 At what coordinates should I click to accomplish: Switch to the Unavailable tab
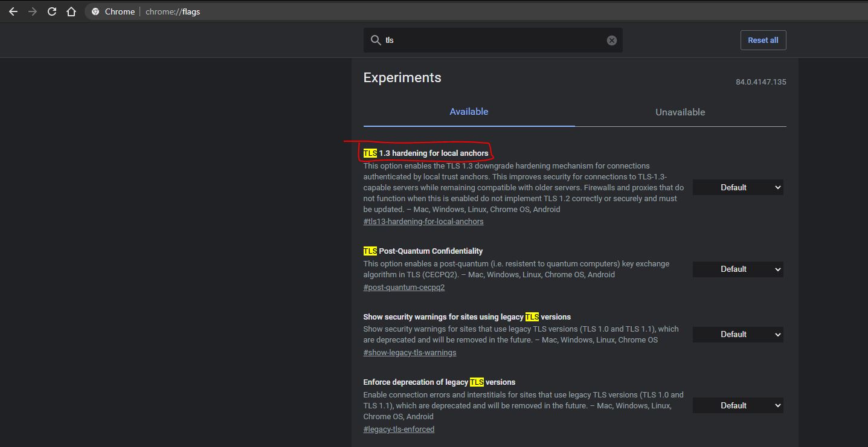680,112
